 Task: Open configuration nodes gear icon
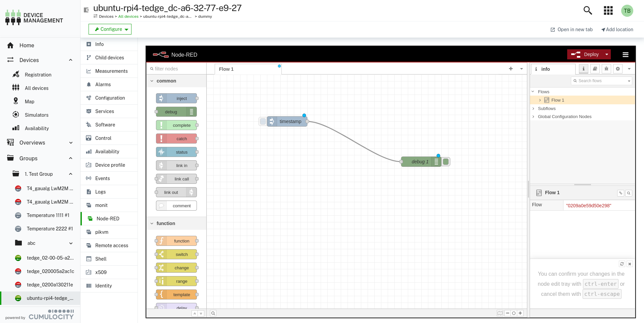click(618, 69)
